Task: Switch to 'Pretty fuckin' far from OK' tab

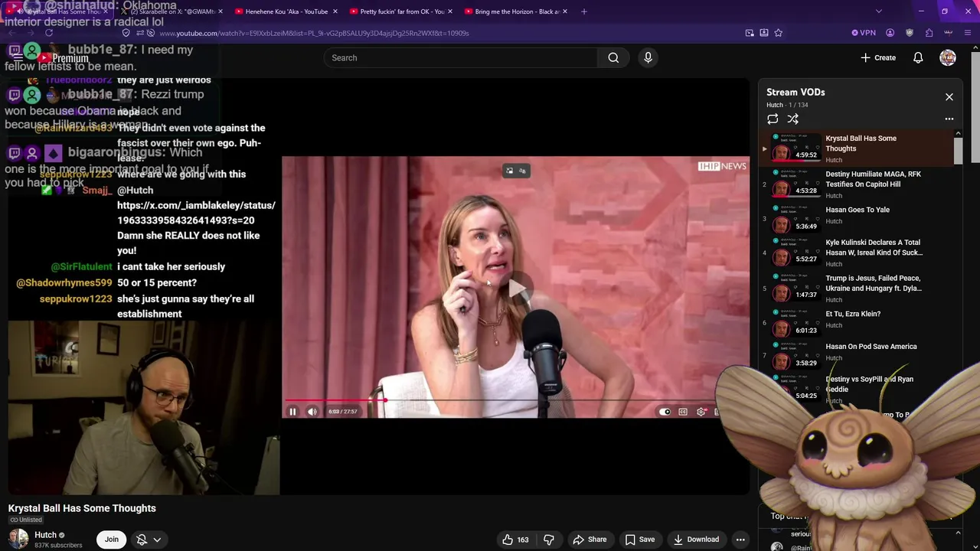Action: tap(400, 11)
